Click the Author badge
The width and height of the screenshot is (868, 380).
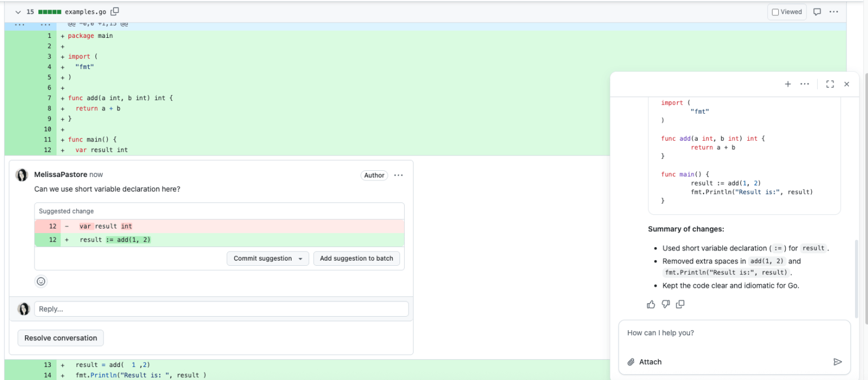coord(374,175)
